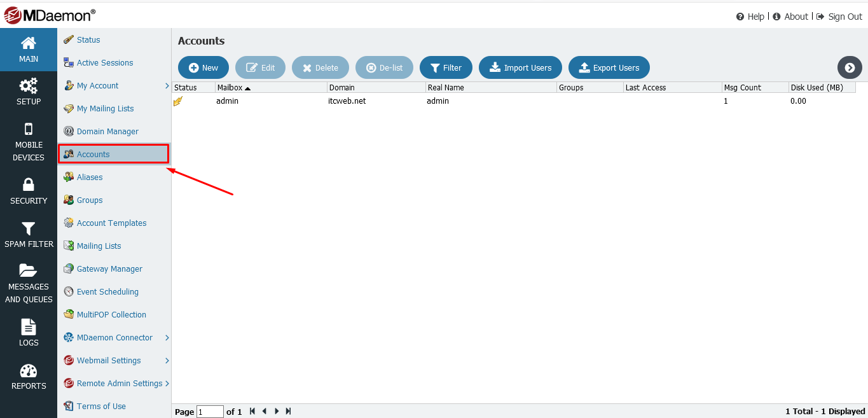Image resolution: width=868 pixels, height=418 pixels.
Task: Click the Event Scheduling clock icon
Action: (x=69, y=291)
